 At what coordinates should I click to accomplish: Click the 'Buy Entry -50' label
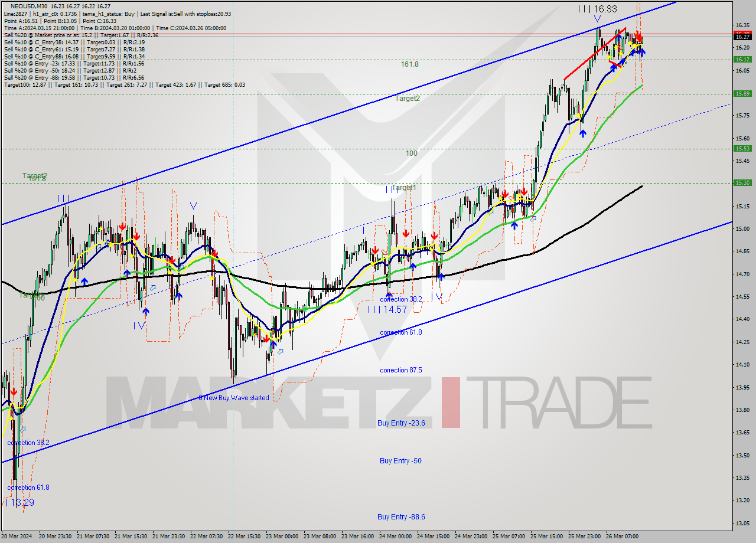[x=400, y=460]
